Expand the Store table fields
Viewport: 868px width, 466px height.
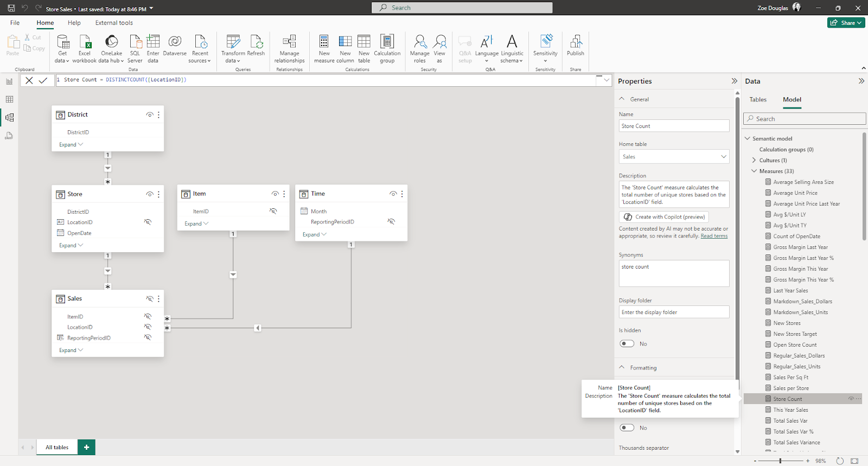[71, 245]
